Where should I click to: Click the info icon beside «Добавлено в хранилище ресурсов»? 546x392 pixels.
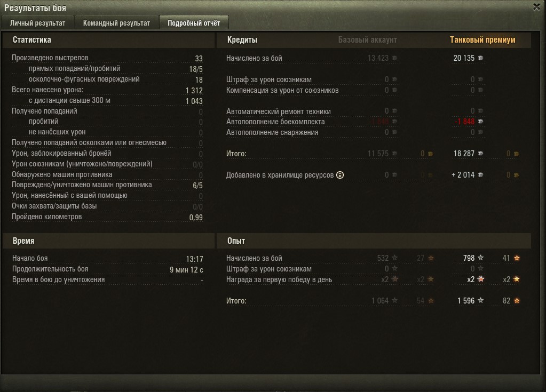point(340,175)
